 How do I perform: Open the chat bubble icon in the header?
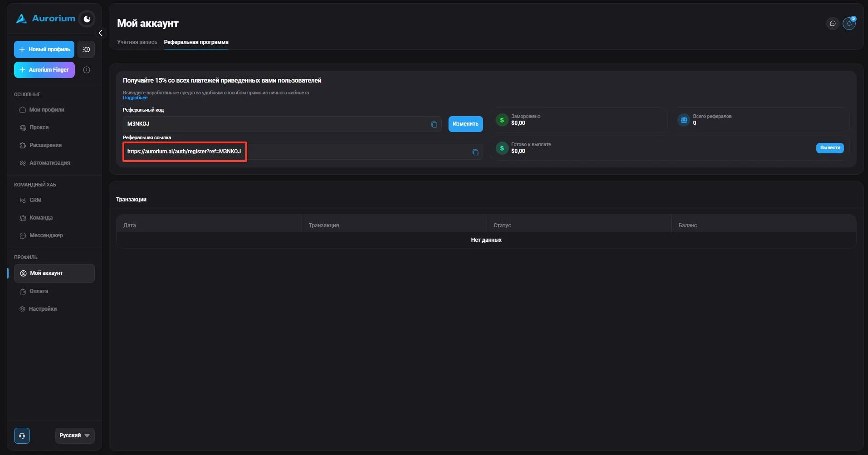coord(833,23)
